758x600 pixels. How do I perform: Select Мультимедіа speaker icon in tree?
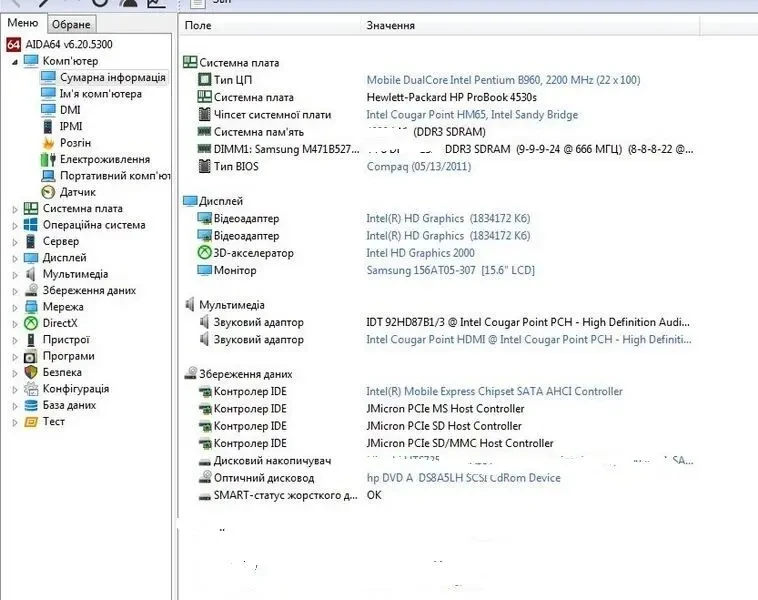click(30, 274)
